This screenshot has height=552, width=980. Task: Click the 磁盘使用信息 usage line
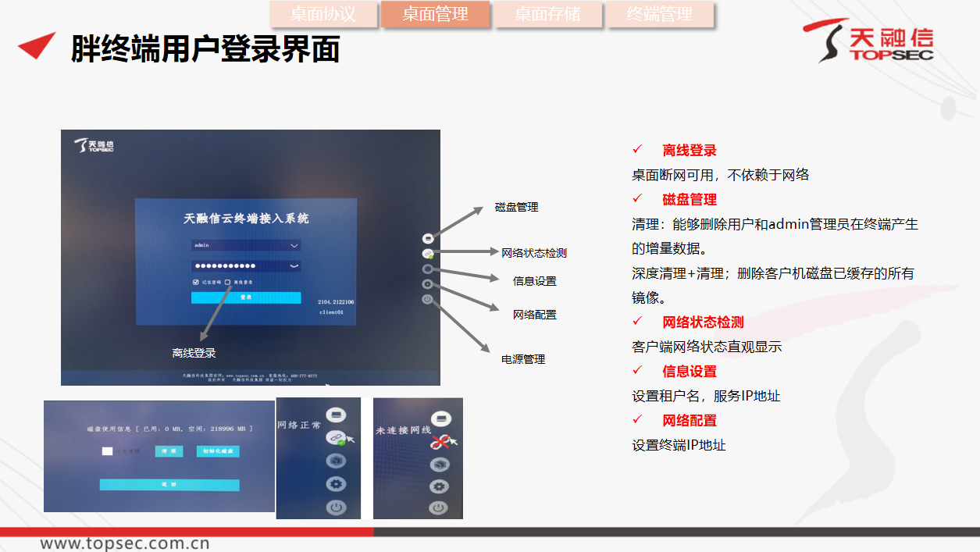[x=169, y=429]
